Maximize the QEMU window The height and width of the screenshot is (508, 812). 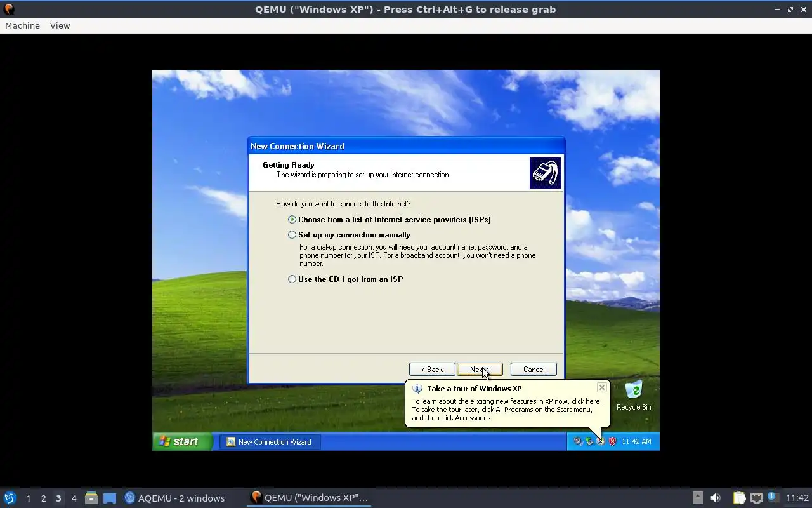click(x=790, y=10)
